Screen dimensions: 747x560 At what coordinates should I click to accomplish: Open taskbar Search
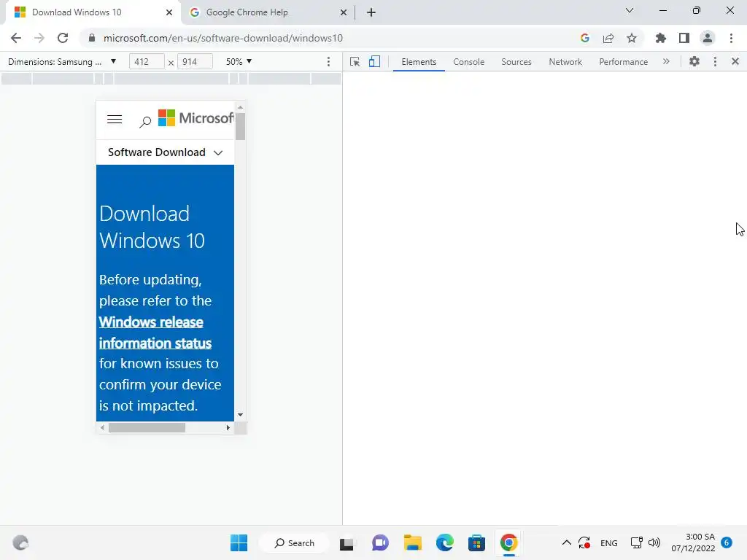[x=295, y=542]
